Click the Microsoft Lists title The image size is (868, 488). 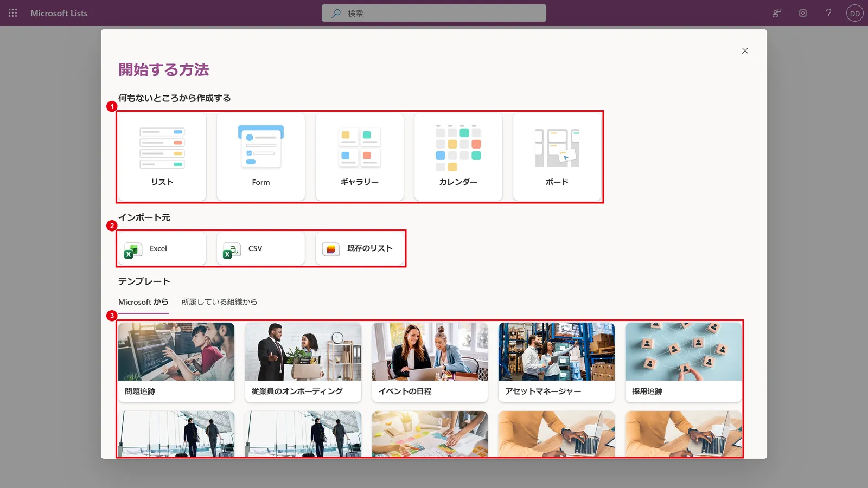tap(59, 13)
